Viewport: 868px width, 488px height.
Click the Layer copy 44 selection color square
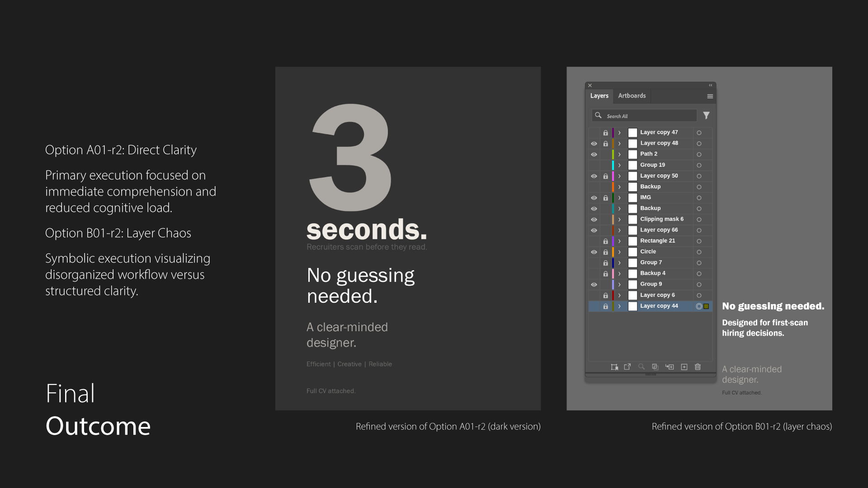[x=706, y=306]
